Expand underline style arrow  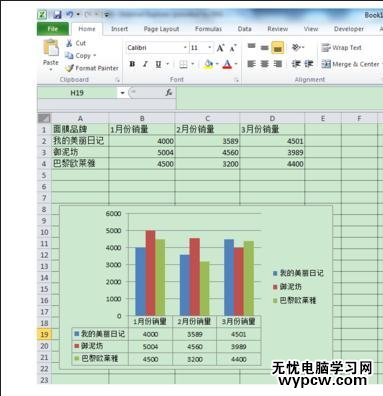[167, 64]
